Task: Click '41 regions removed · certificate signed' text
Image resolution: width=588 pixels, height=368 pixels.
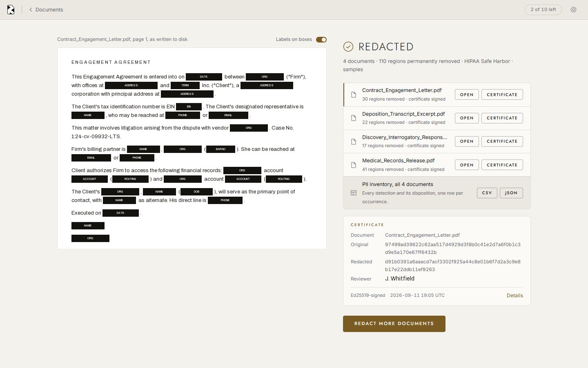Action: (404, 169)
